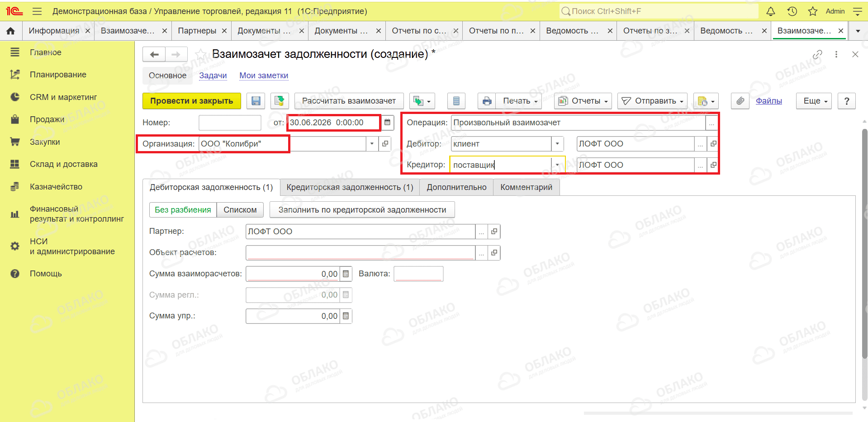Click the search field

[659, 11]
